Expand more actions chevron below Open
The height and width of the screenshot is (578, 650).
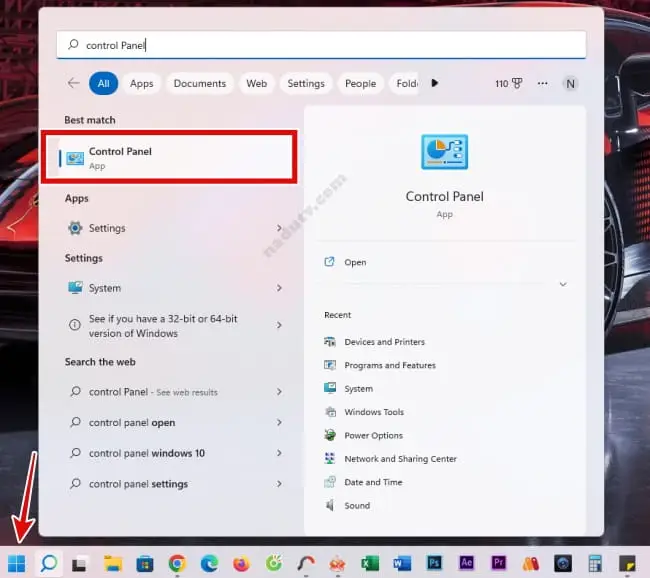[563, 284]
